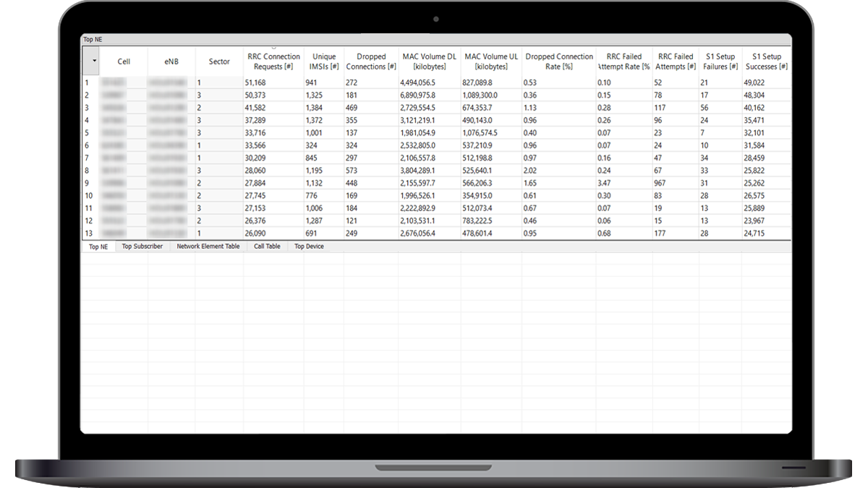Switch to the Top Device tab
868x488 pixels.
coord(309,247)
